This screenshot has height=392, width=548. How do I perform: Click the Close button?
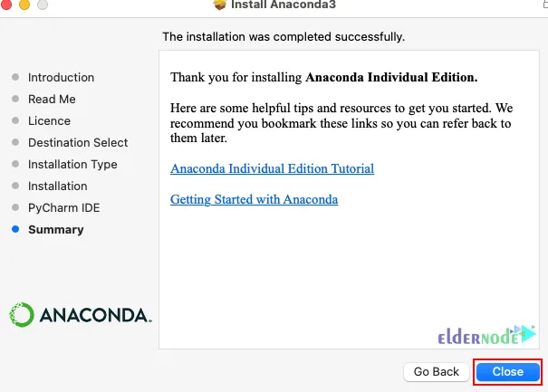[x=508, y=372]
